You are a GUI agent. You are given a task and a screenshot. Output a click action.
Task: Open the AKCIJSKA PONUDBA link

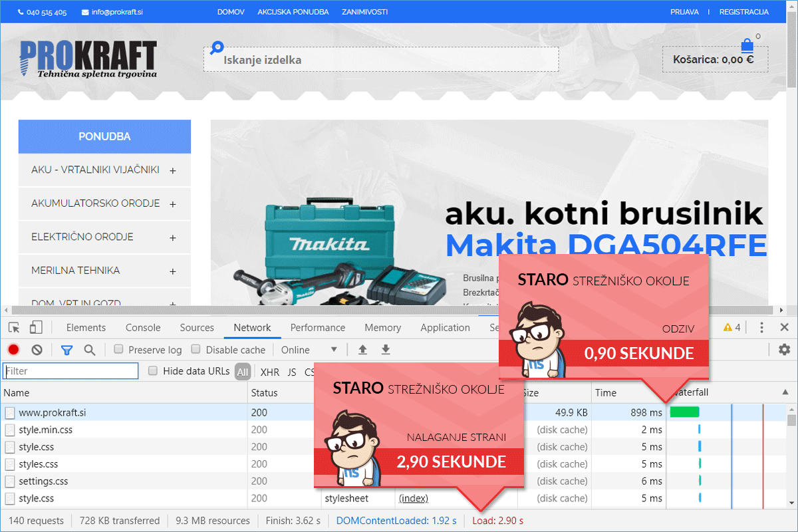pyautogui.click(x=293, y=12)
